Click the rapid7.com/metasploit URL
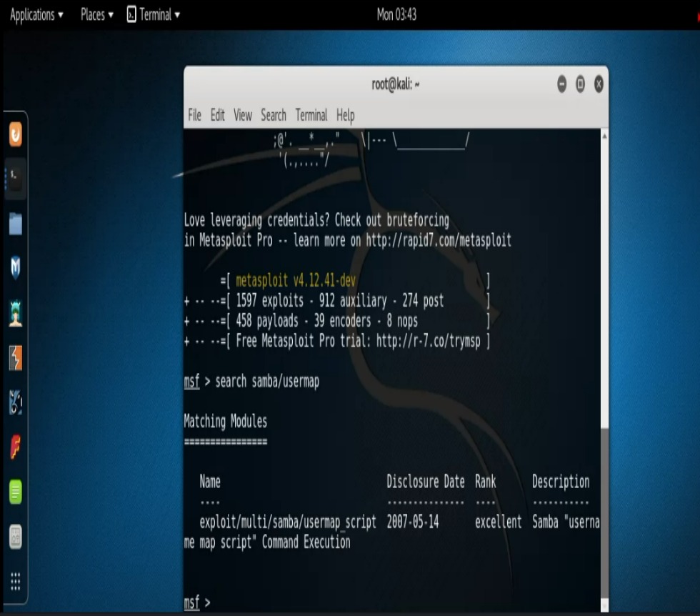Viewport: 700px width, 616px height. click(439, 240)
